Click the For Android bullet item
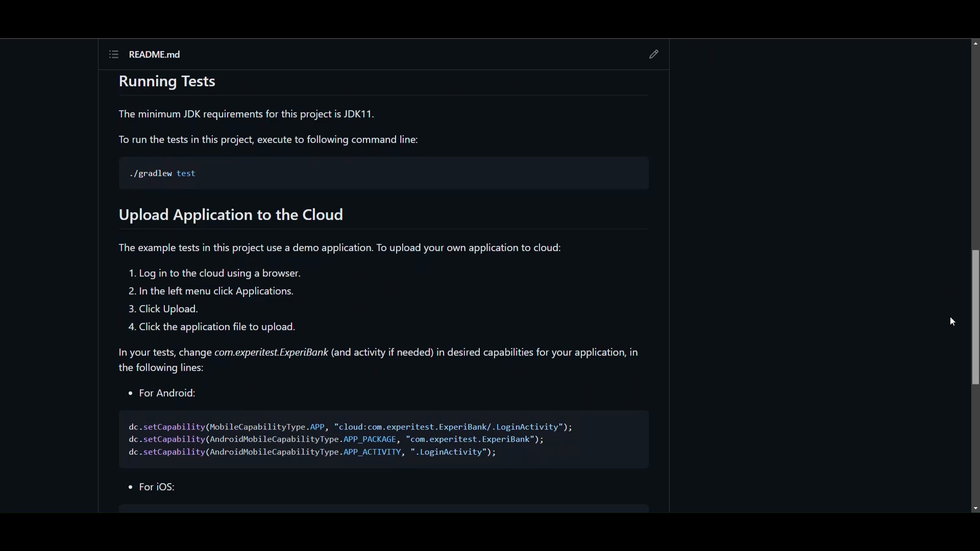Screen dimensions: 980x551 [167, 393]
